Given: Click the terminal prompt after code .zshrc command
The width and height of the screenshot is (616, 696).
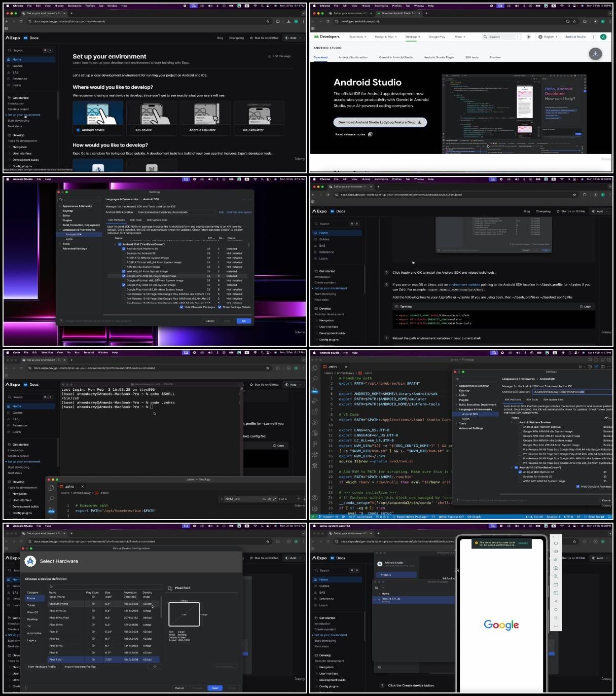Looking at the screenshot, I should coord(151,407).
